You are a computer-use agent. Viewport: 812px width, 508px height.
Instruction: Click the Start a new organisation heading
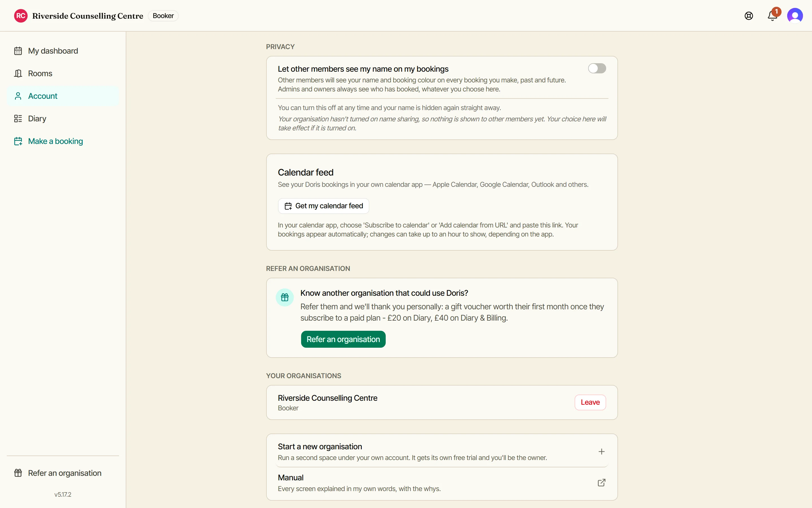[320, 446]
